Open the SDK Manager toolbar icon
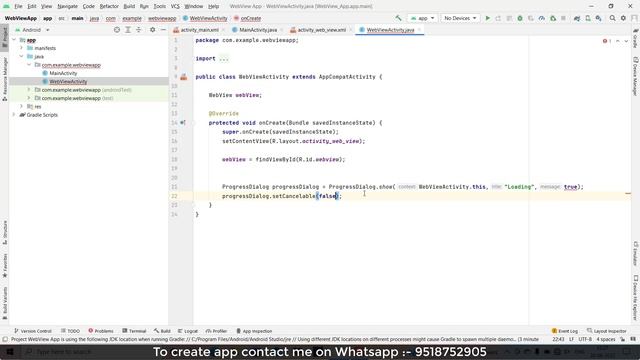 (598, 18)
